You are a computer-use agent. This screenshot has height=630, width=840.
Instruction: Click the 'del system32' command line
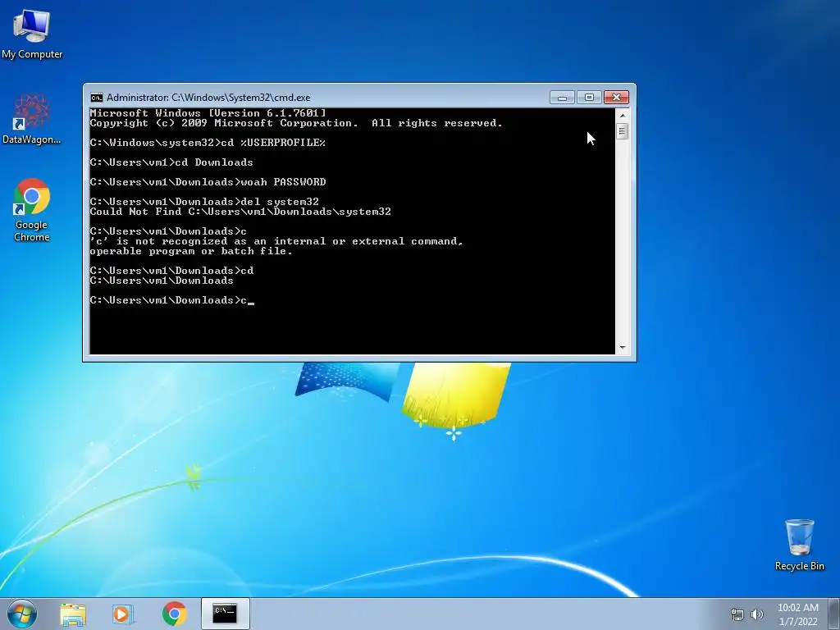tap(204, 202)
